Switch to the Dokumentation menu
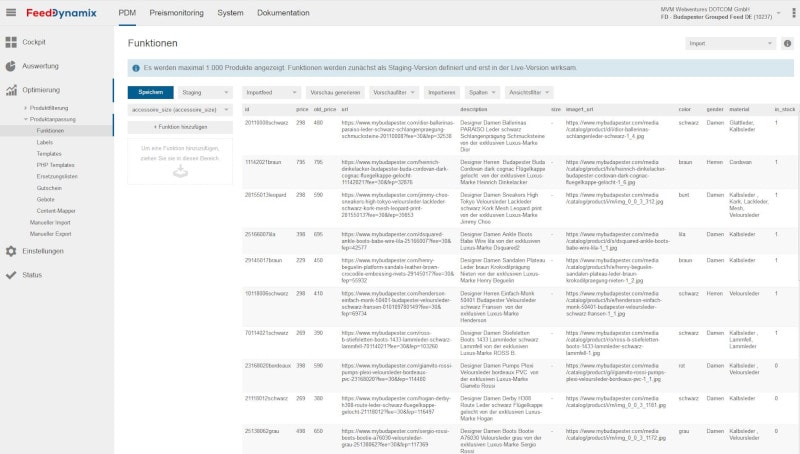800x454 pixels. pyautogui.click(x=283, y=13)
